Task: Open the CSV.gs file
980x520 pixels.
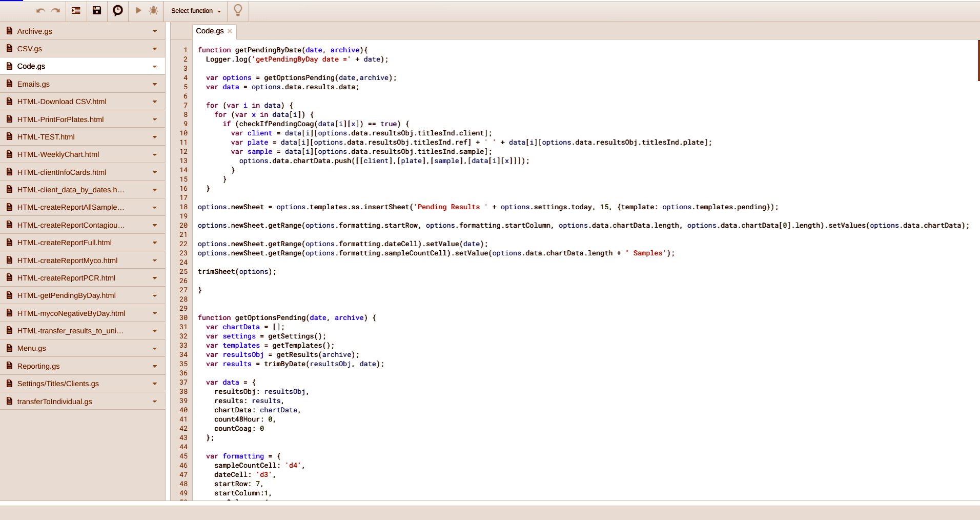Action: (x=30, y=49)
